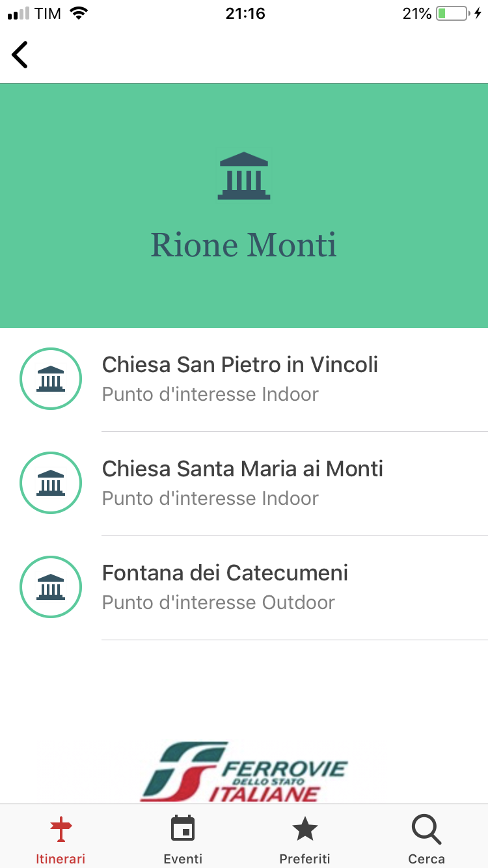Tap the Cerca magnifying glass icon
The image size is (488, 868).
click(427, 830)
